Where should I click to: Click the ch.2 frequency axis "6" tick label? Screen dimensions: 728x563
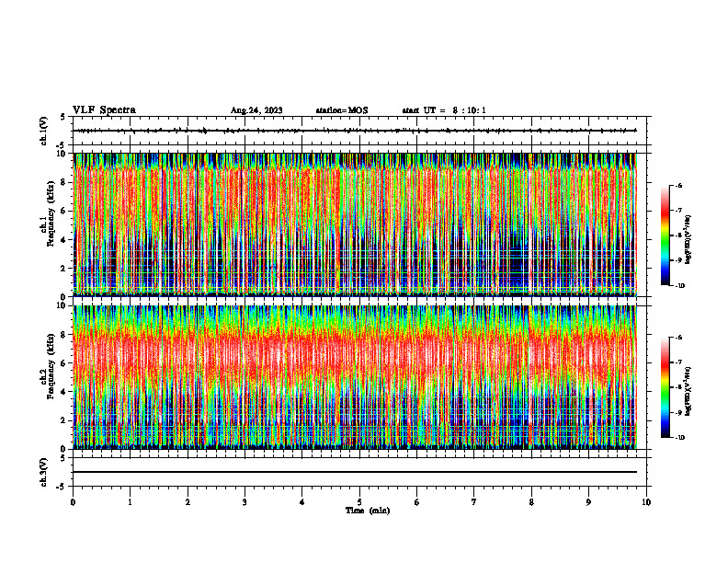[x=64, y=363]
